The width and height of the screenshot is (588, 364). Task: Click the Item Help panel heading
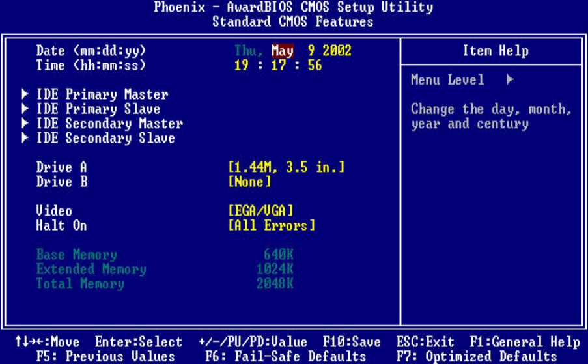496,51
